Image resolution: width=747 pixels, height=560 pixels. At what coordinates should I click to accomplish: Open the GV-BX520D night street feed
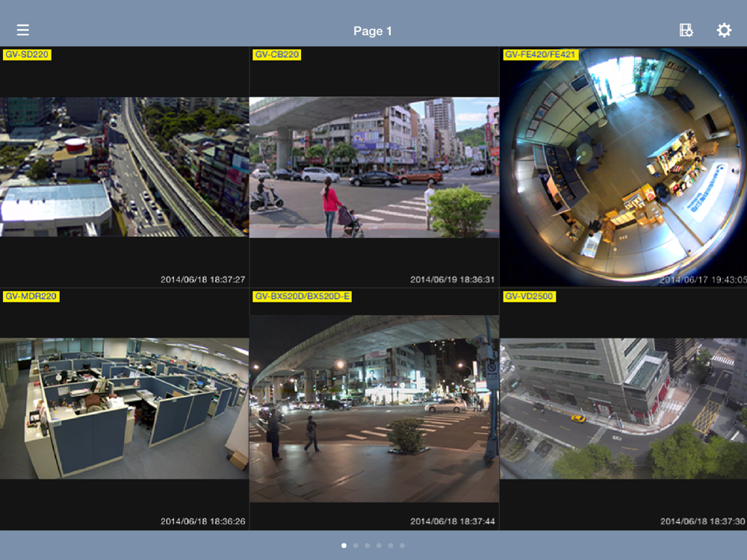point(373,408)
